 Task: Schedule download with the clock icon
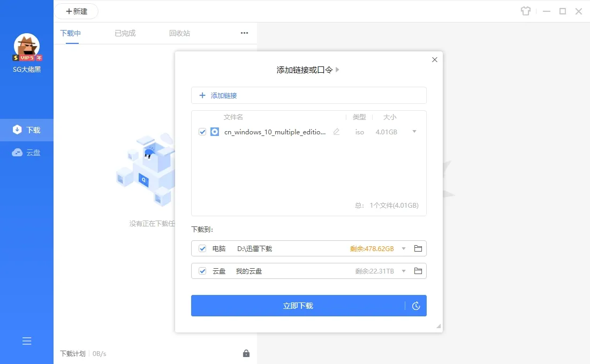[416, 306]
